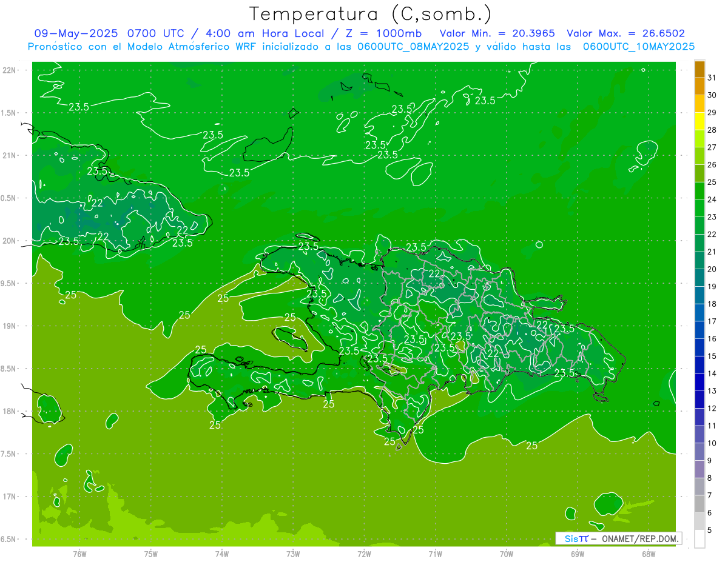Click the '0.5N' latitude axis label
The image size is (728, 562).
pos(8,198)
